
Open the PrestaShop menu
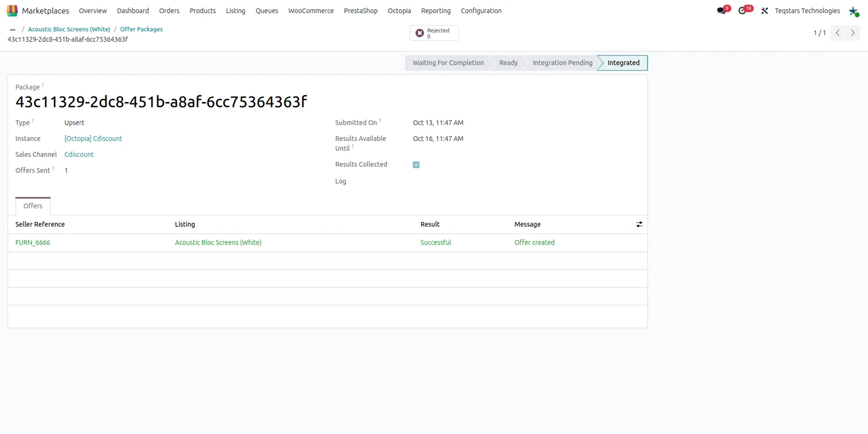361,11
